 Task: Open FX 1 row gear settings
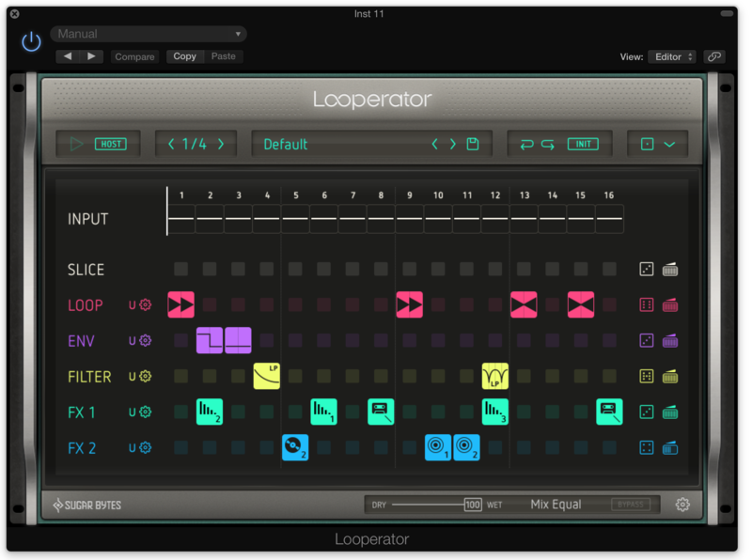coord(146,412)
